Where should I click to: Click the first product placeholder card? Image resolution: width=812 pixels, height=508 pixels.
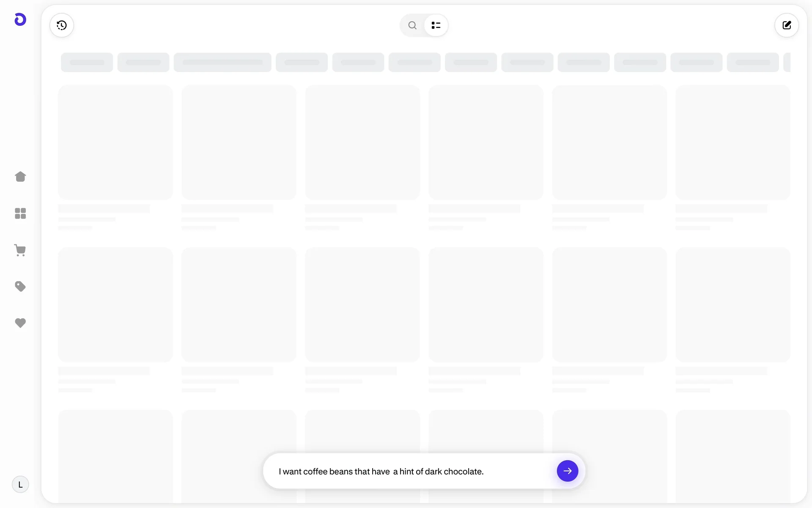[115, 142]
